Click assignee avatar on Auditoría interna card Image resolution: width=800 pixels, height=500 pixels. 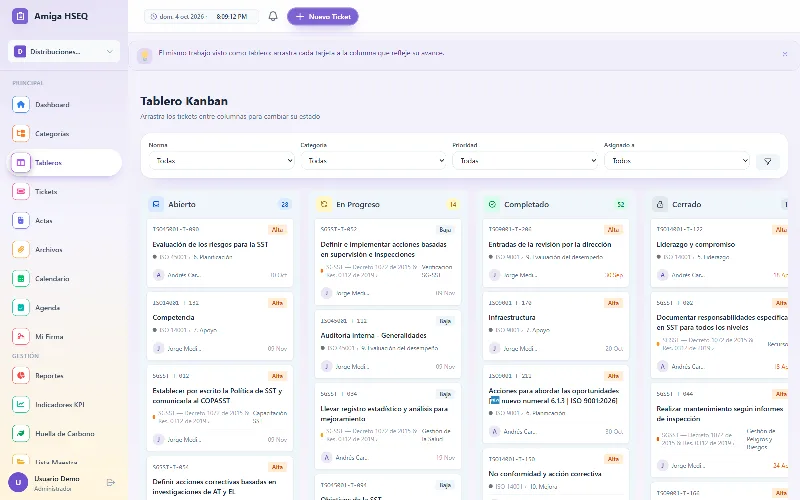(x=326, y=366)
